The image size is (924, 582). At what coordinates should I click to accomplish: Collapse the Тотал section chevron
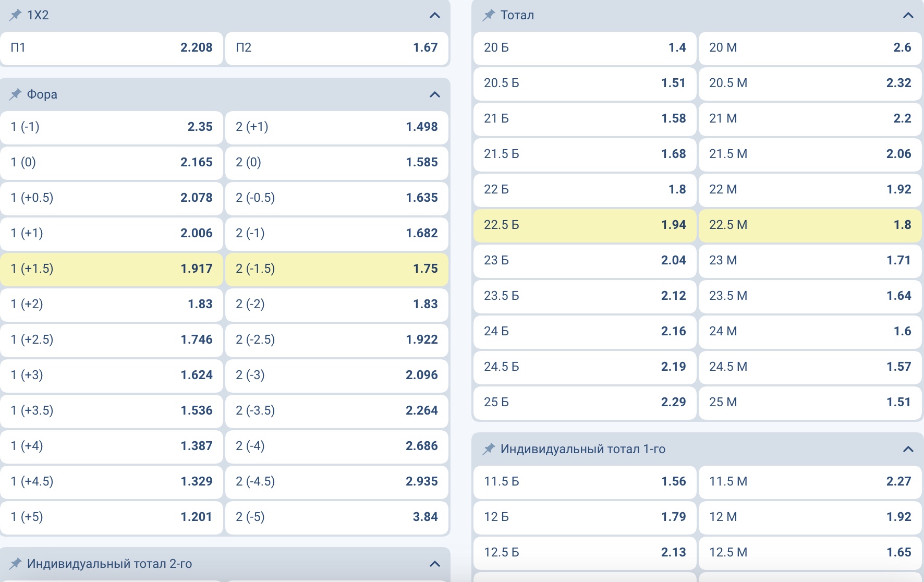pyautogui.click(x=908, y=15)
